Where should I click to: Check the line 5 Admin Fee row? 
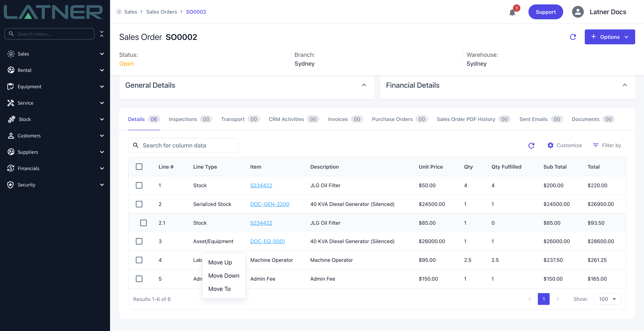coord(139,279)
